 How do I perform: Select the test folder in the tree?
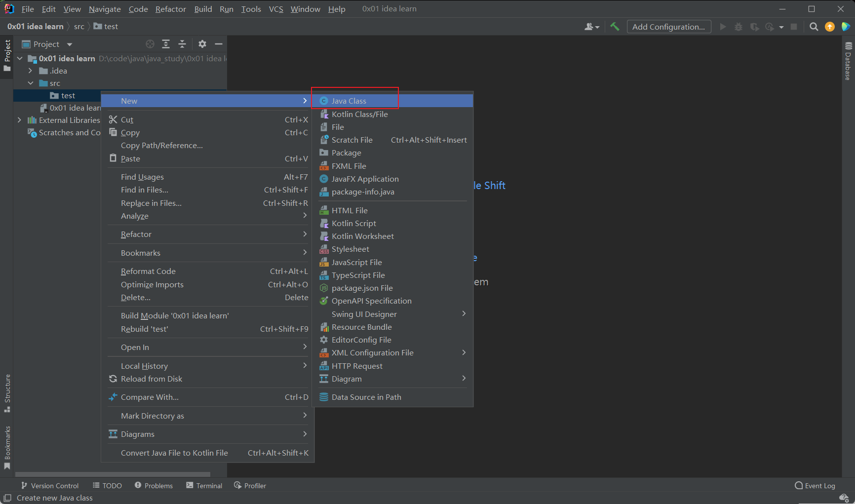click(63, 95)
